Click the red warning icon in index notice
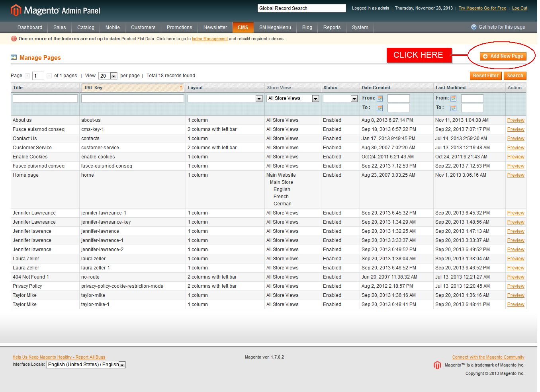 14,39
